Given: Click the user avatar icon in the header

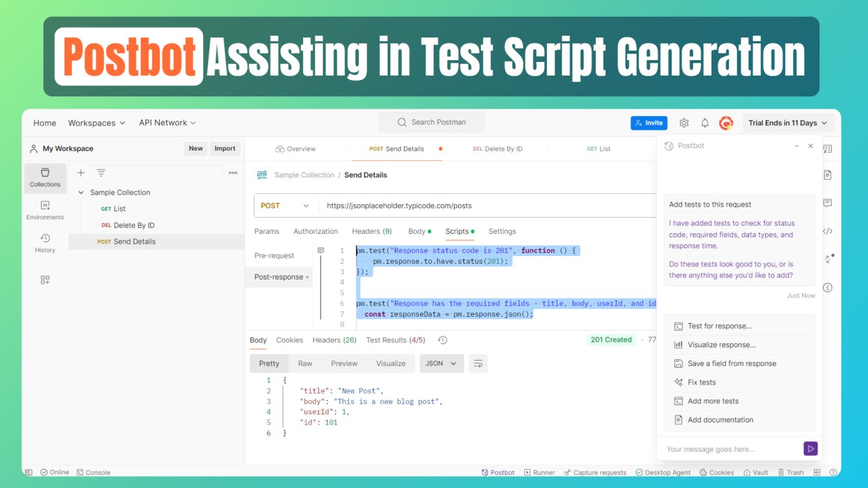Looking at the screenshot, I should (726, 123).
